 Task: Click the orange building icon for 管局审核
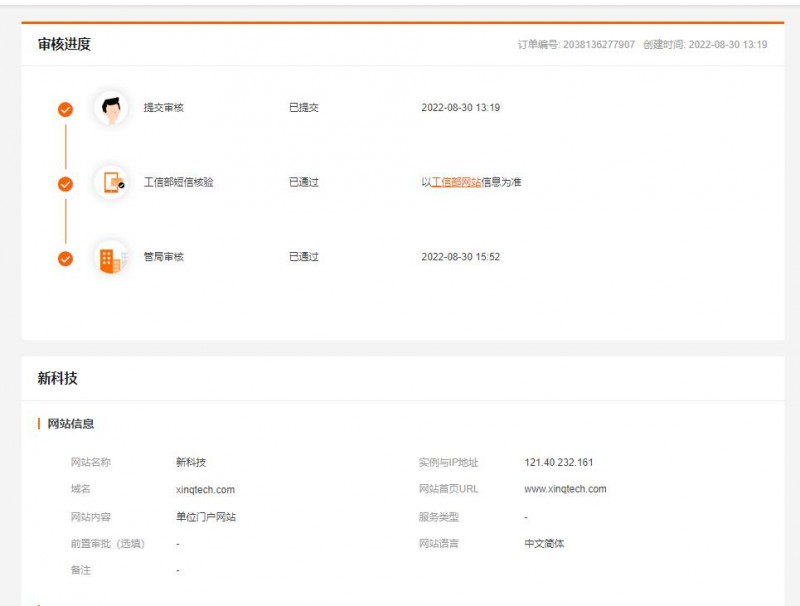(x=111, y=258)
